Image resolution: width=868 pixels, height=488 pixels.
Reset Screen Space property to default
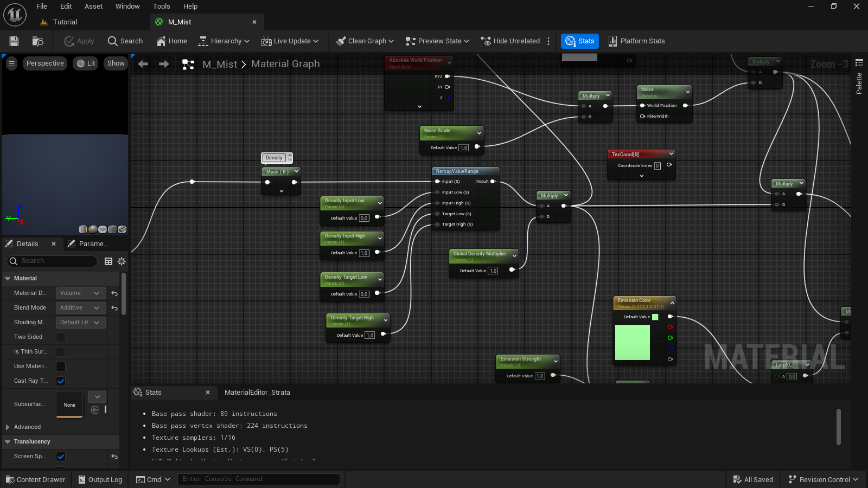[x=114, y=457]
